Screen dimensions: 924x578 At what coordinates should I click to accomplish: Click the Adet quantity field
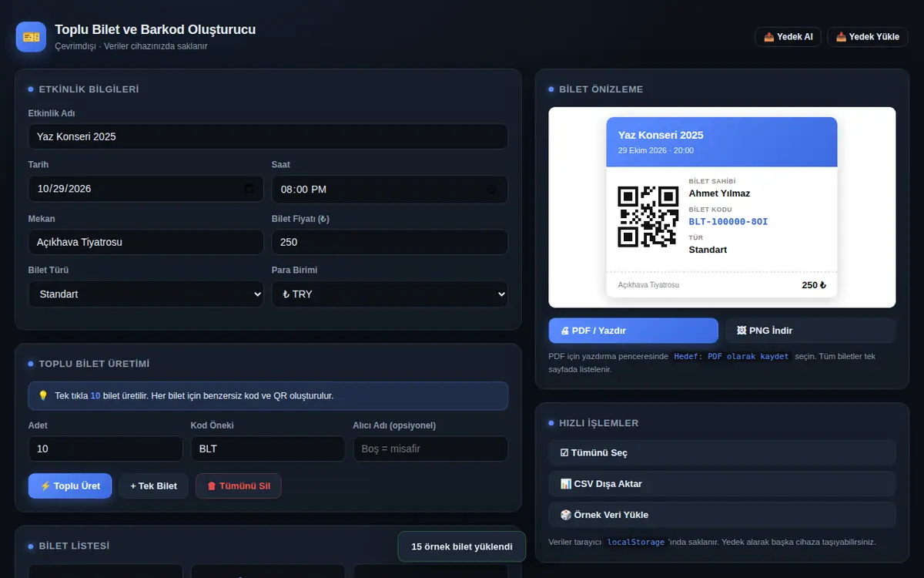(105, 449)
